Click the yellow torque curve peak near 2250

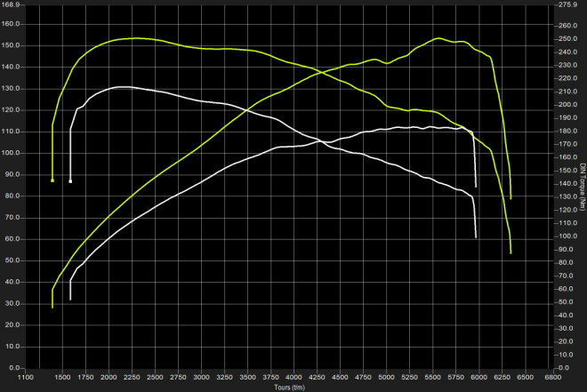(133, 38)
